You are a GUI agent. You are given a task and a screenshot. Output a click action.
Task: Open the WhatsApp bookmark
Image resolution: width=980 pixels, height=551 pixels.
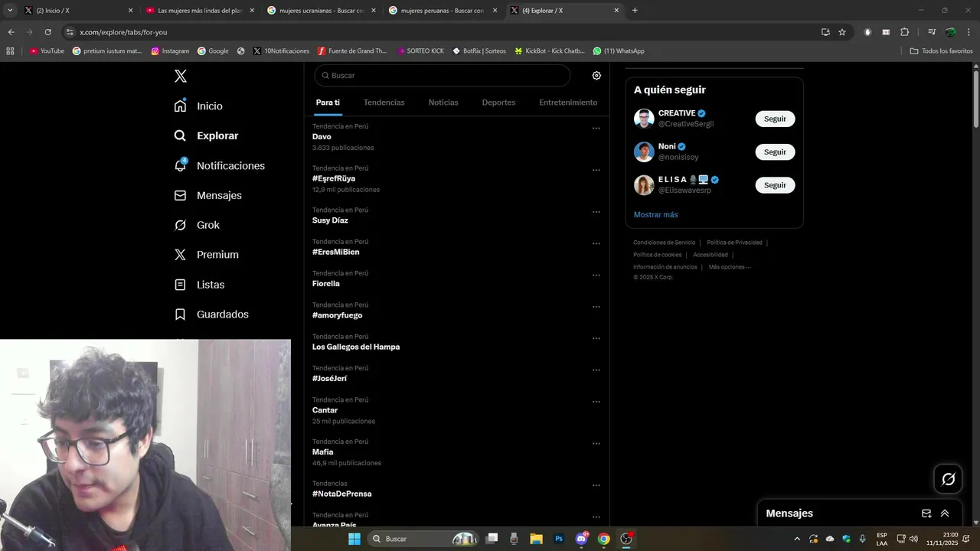(x=619, y=51)
